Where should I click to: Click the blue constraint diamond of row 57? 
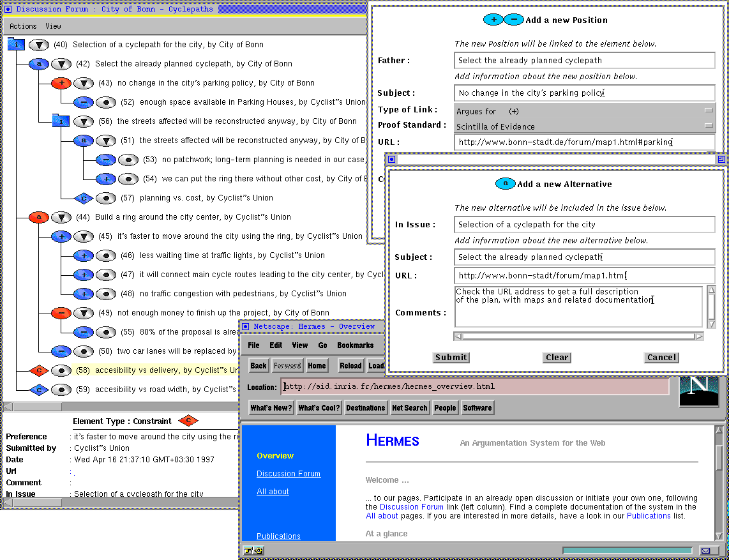tap(84, 198)
